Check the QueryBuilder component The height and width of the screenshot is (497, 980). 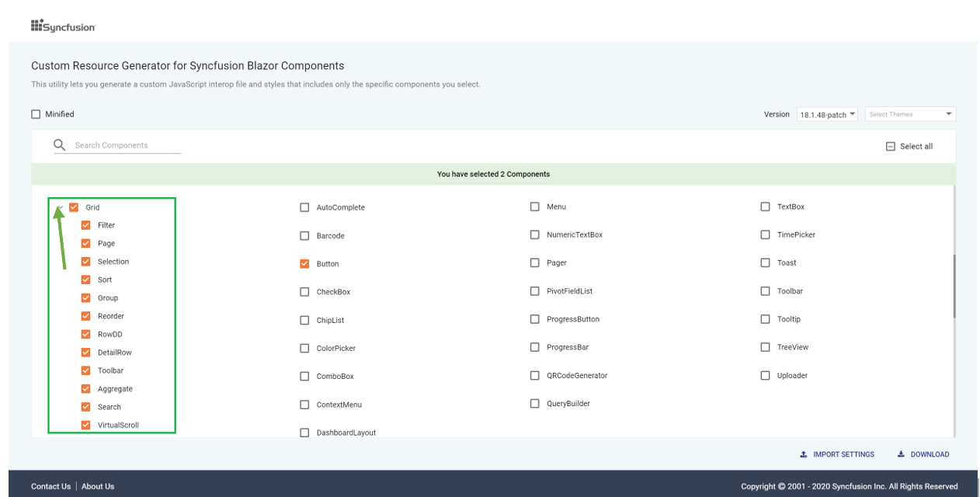[x=535, y=403]
